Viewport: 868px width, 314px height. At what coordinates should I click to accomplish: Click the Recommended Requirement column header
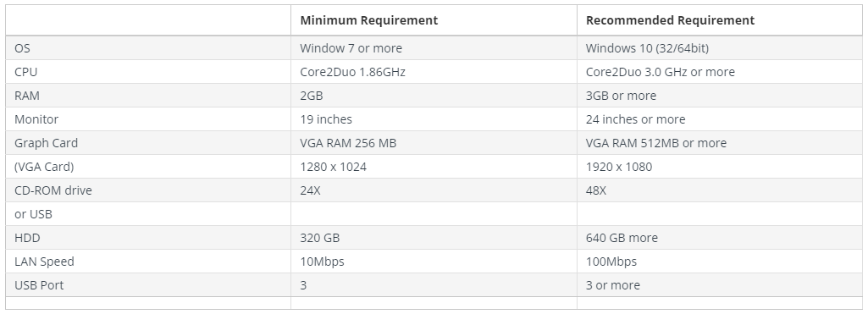click(670, 20)
